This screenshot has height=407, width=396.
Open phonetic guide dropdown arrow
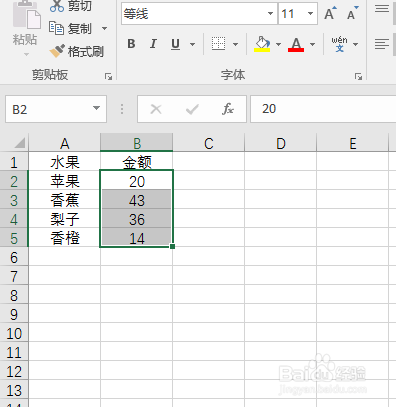[x=356, y=44]
